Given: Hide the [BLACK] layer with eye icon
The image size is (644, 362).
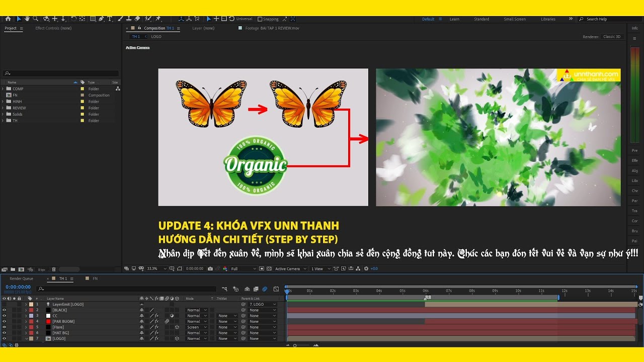Looking at the screenshot, I should [4, 310].
